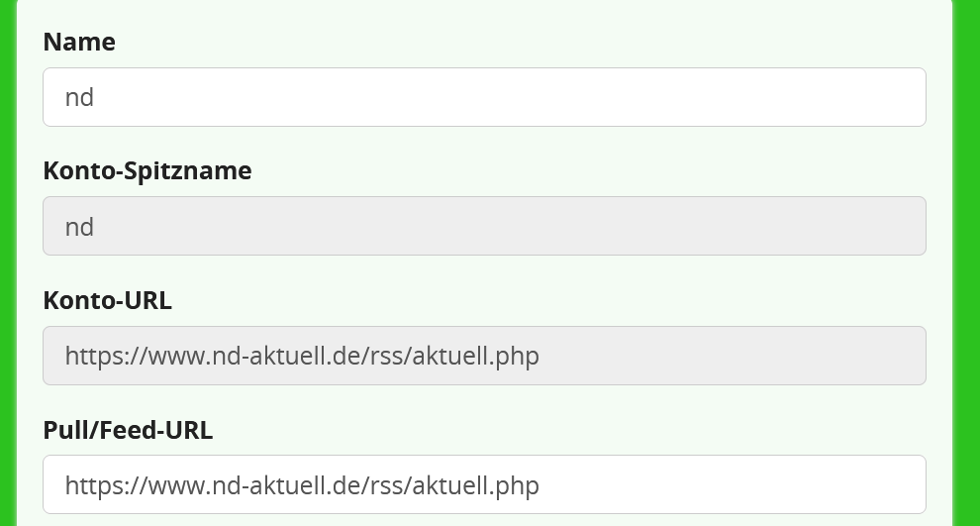The image size is (980, 526).
Task: Click the greyed-out Konto-URL field
Action: point(484,356)
